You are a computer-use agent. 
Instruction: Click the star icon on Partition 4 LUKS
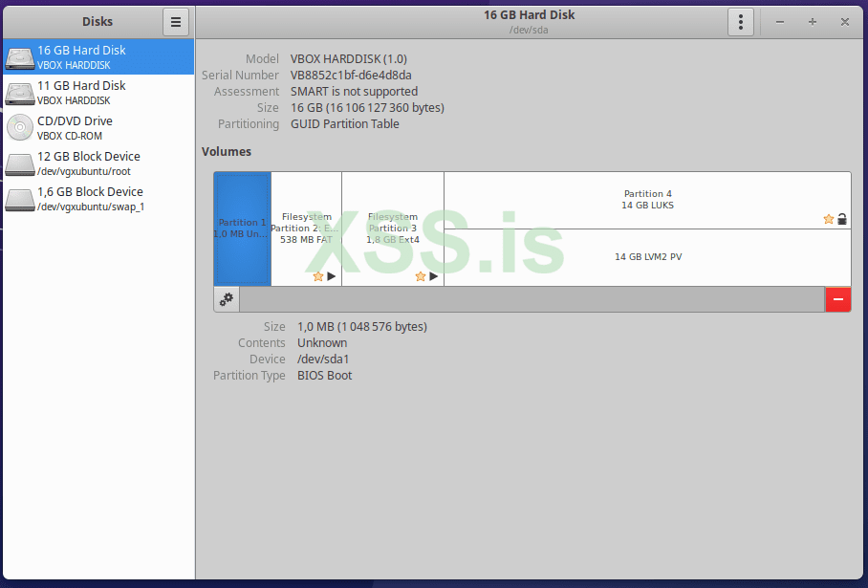(828, 219)
